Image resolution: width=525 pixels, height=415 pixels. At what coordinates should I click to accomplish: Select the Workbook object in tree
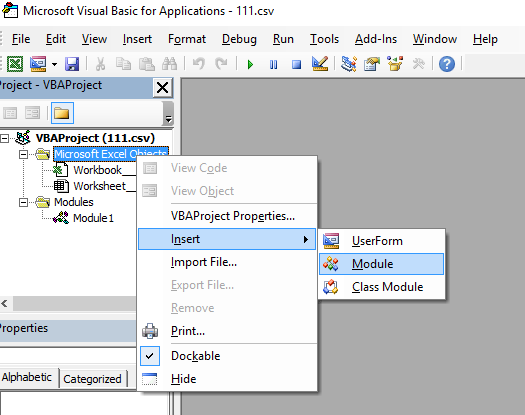click(x=97, y=170)
